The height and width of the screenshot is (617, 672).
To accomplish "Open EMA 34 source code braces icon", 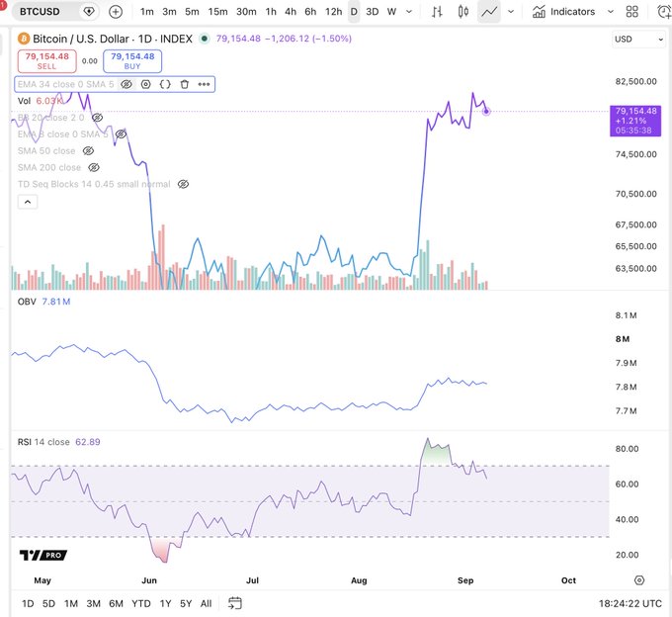I will click(x=165, y=84).
